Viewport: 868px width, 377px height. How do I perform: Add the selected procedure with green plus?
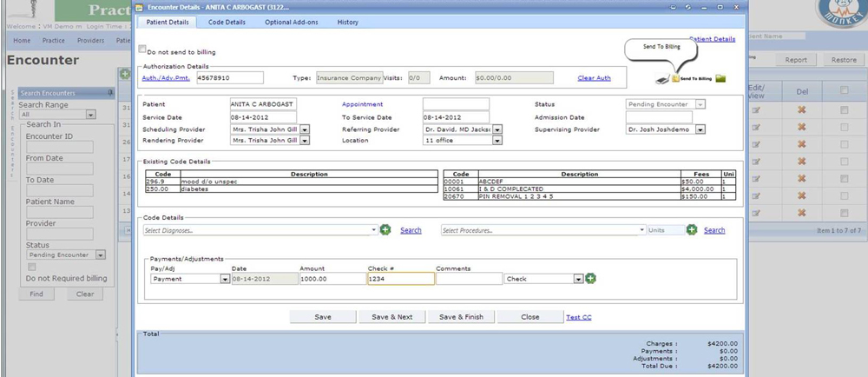click(692, 229)
